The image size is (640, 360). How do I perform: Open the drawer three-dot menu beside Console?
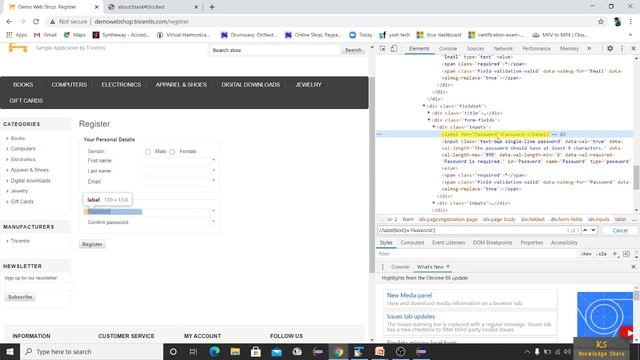[382, 267]
